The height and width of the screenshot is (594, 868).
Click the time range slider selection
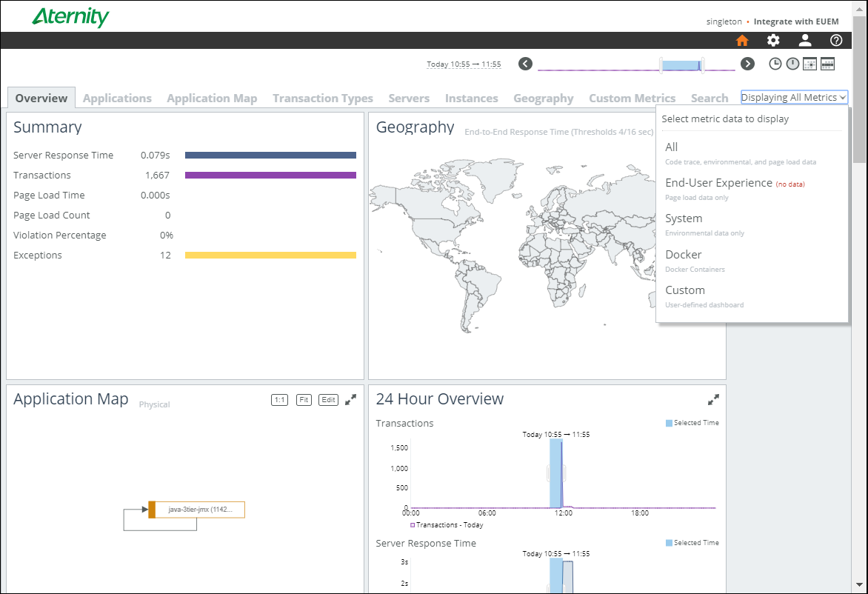pos(681,65)
